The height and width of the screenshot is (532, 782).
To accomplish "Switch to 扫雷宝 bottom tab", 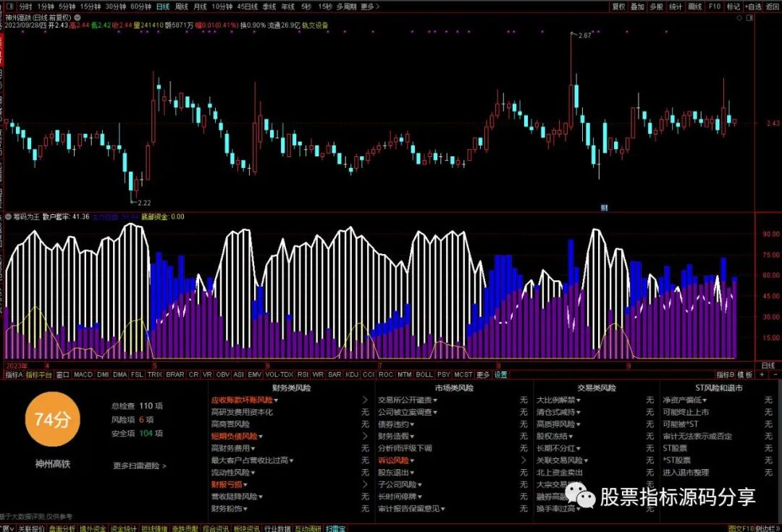I will [335, 528].
